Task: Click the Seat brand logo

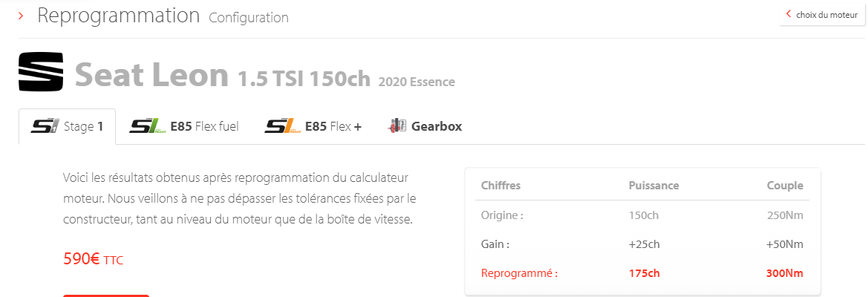Action: (x=41, y=73)
